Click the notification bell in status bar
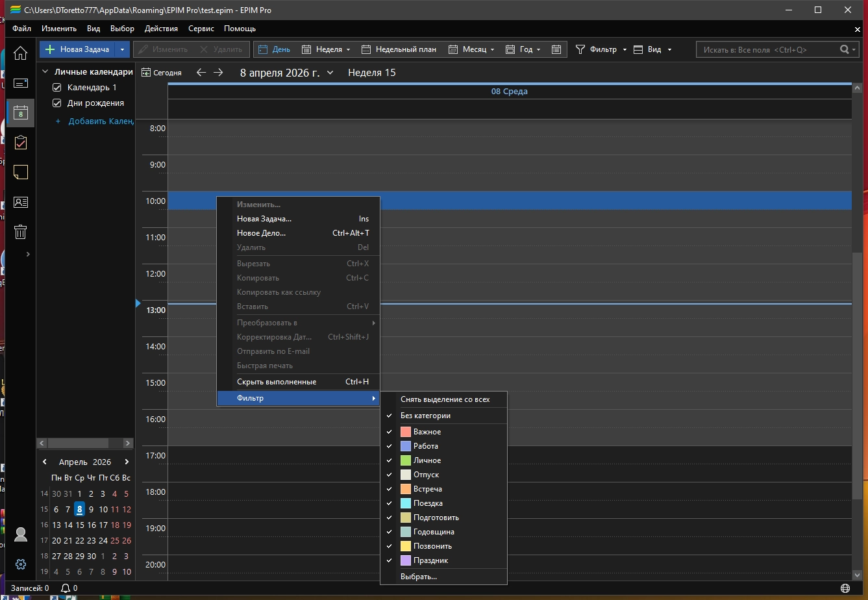This screenshot has width=868, height=600. 66,588
